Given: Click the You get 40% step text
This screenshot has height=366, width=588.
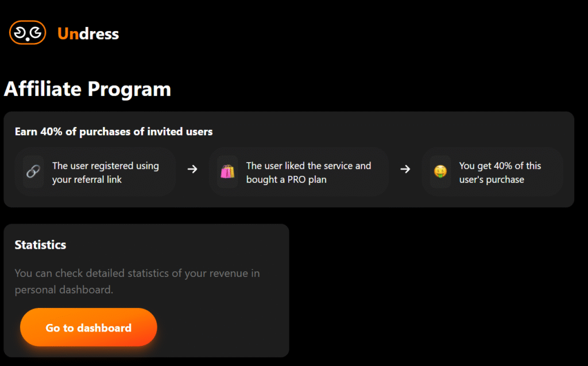Looking at the screenshot, I should (500, 172).
